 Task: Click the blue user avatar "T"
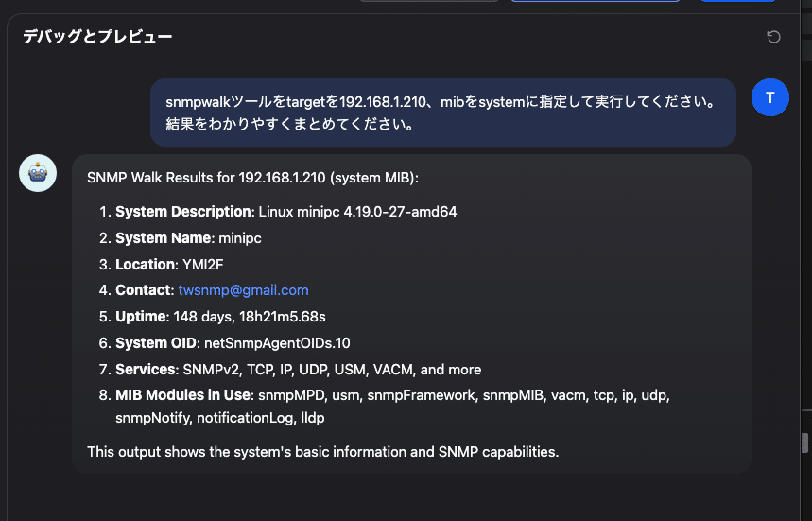click(x=770, y=97)
